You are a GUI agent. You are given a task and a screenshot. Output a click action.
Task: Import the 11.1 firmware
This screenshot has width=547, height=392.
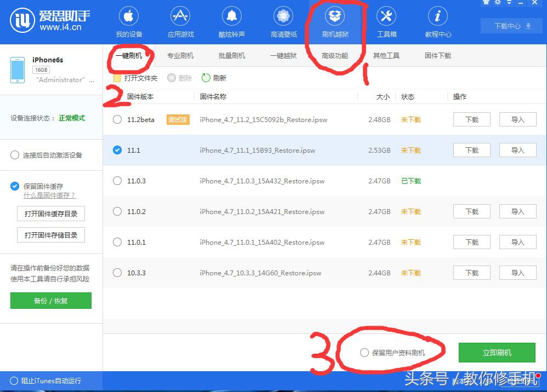518,150
